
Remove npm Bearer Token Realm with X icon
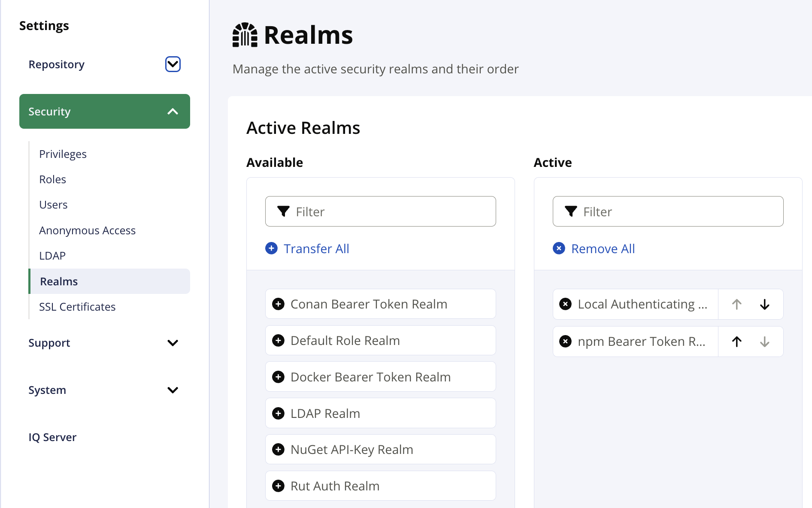[566, 342]
